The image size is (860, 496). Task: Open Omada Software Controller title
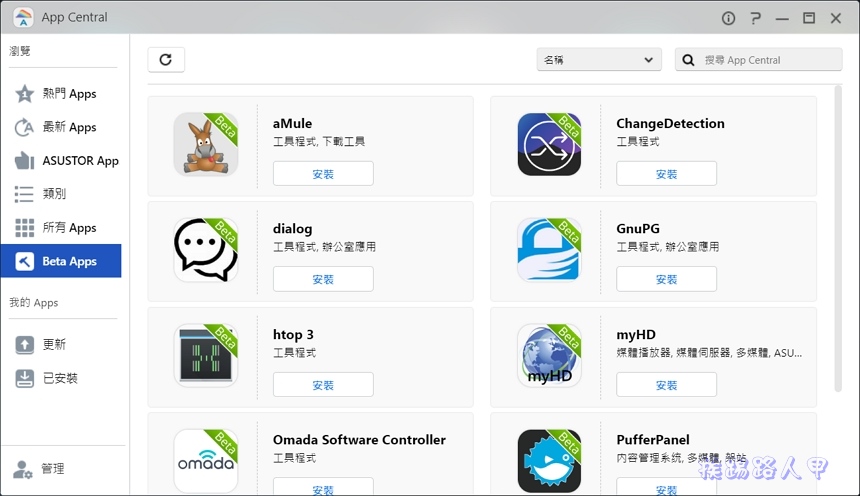[359, 440]
